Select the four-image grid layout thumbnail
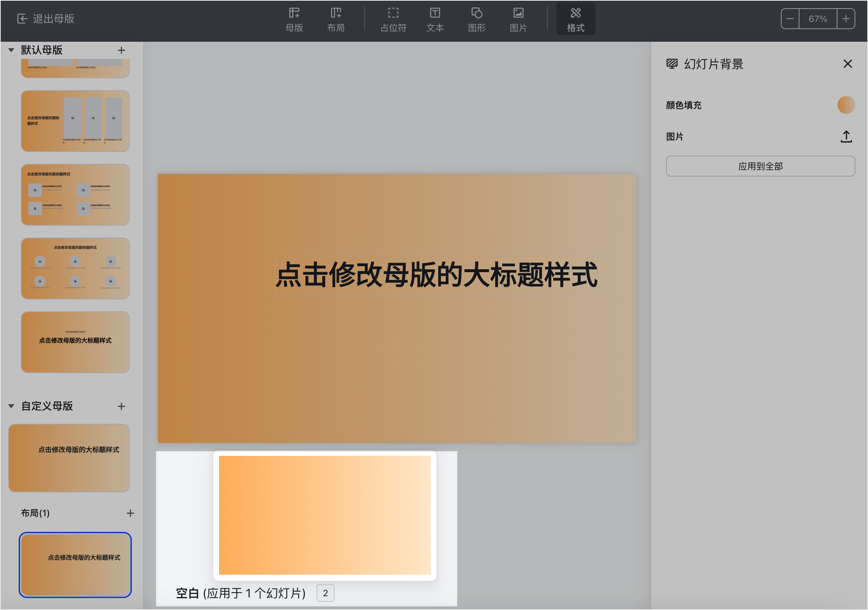Image resolution: width=868 pixels, height=610 pixels. tap(75, 195)
